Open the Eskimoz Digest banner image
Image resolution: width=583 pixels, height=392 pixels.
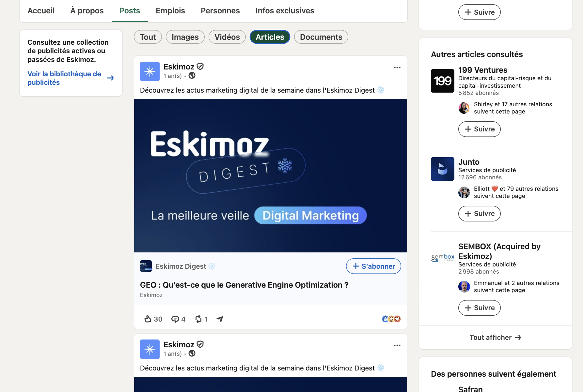coord(271,175)
